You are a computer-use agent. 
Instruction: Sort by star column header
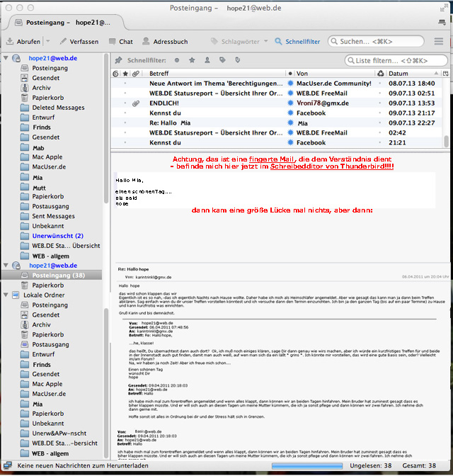tap(125, 74)
